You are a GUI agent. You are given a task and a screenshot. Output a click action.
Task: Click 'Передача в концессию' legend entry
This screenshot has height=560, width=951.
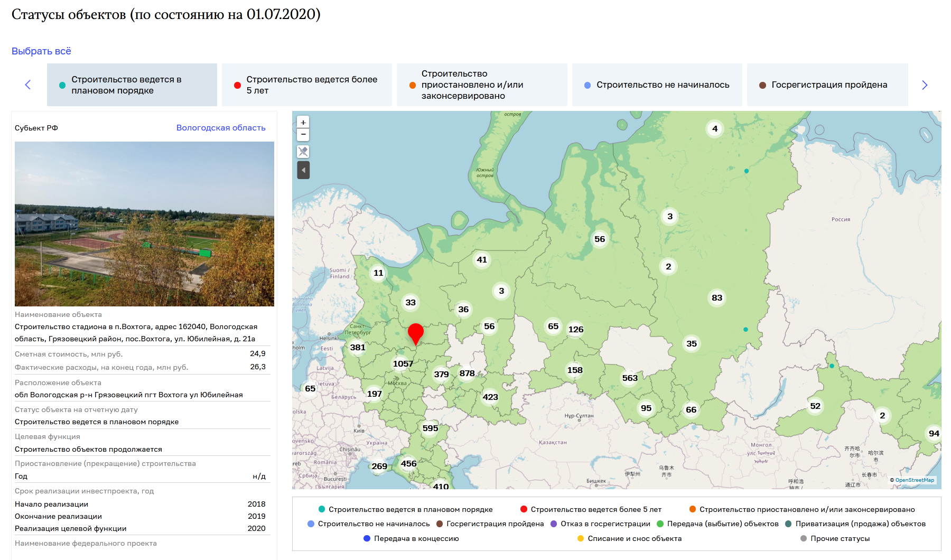pos(416,538)
